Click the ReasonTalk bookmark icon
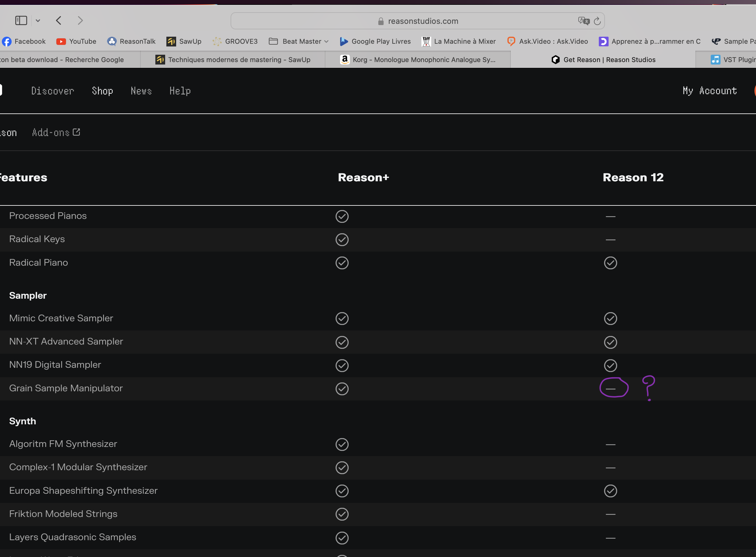Screen dimensions: 756x557 point(112,41)
